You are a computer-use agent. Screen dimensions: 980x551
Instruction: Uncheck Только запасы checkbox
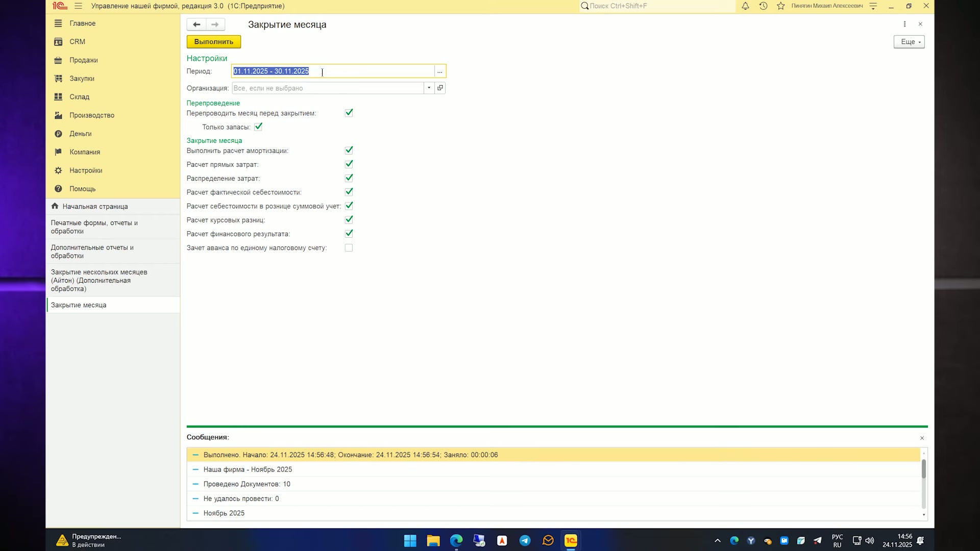258,127
